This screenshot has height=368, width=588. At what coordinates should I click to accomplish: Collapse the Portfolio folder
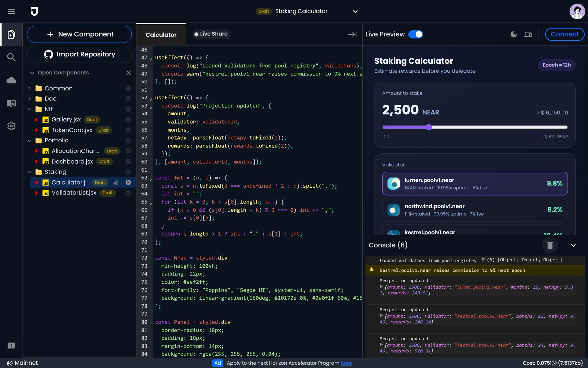pos(29,140)
